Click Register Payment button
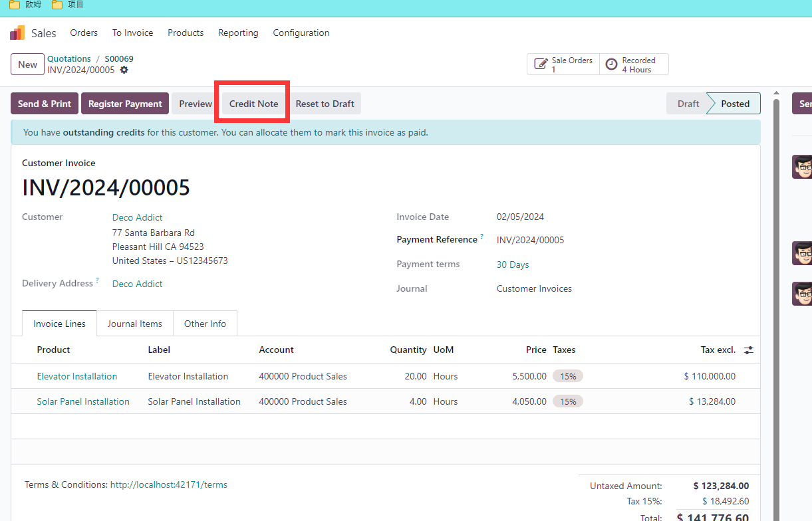This screenshot has height=521, width=812. 125,104
